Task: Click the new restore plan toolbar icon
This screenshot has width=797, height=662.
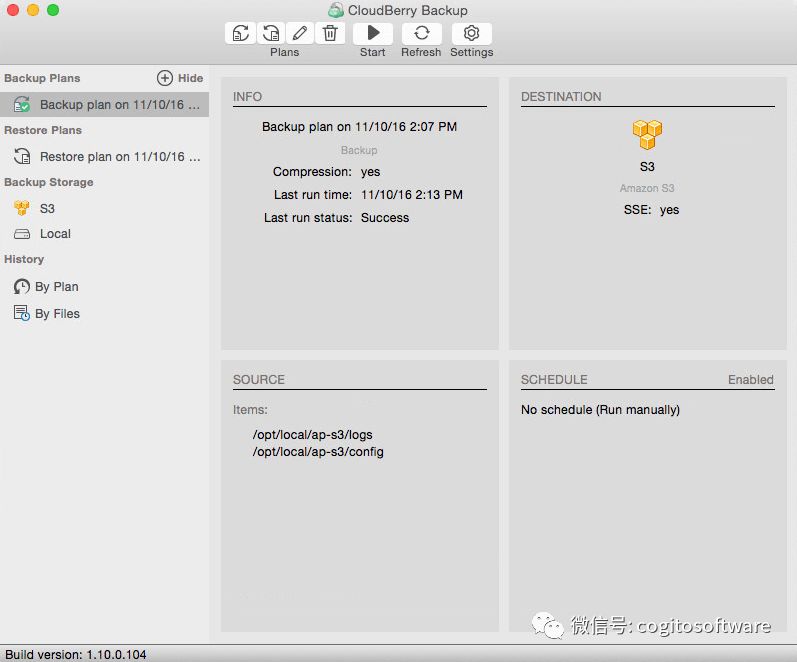Action: 270,34
